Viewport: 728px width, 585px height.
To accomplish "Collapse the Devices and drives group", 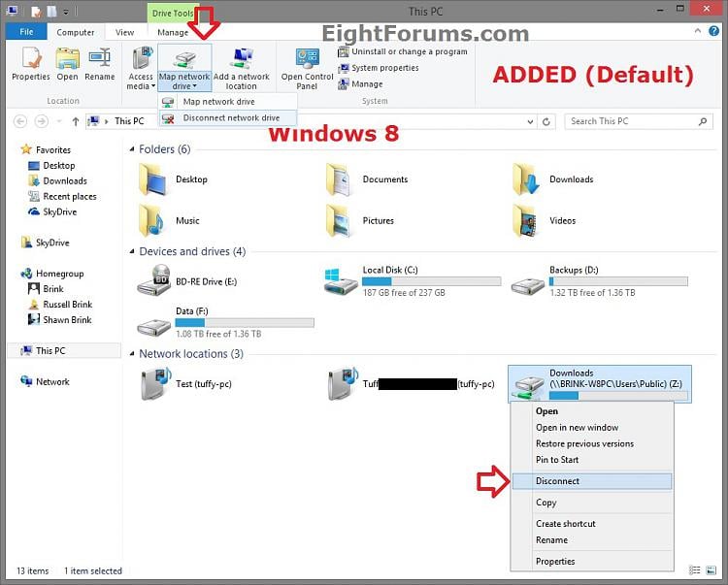I will coord(132,251).
